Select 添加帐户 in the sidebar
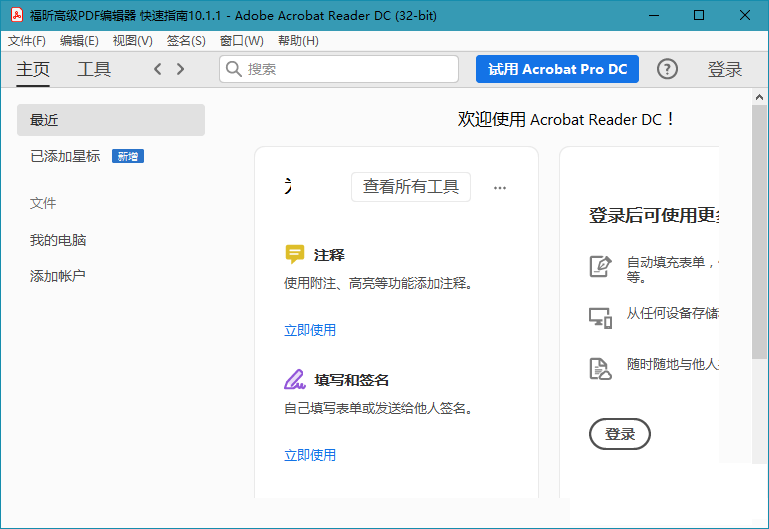 click(x=58, y=276)
